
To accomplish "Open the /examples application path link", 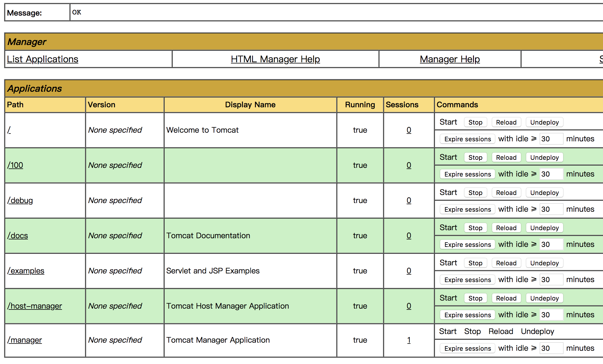I will [x=26, y=271].
